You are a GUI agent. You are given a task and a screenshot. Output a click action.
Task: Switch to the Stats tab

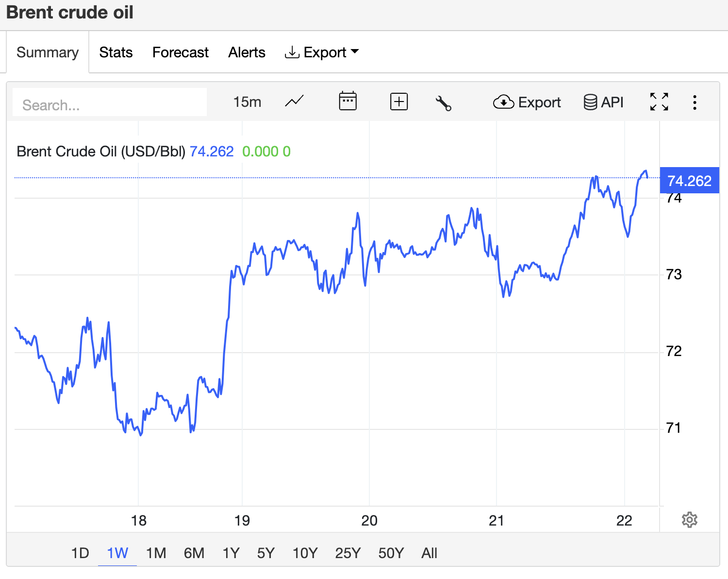pyautogui.click(x=116, y=52)
